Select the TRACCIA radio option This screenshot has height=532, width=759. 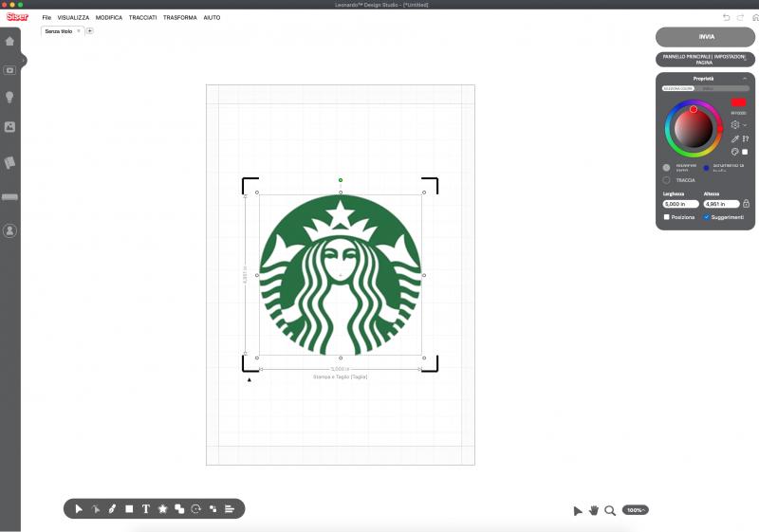click(x=667, y=179)
